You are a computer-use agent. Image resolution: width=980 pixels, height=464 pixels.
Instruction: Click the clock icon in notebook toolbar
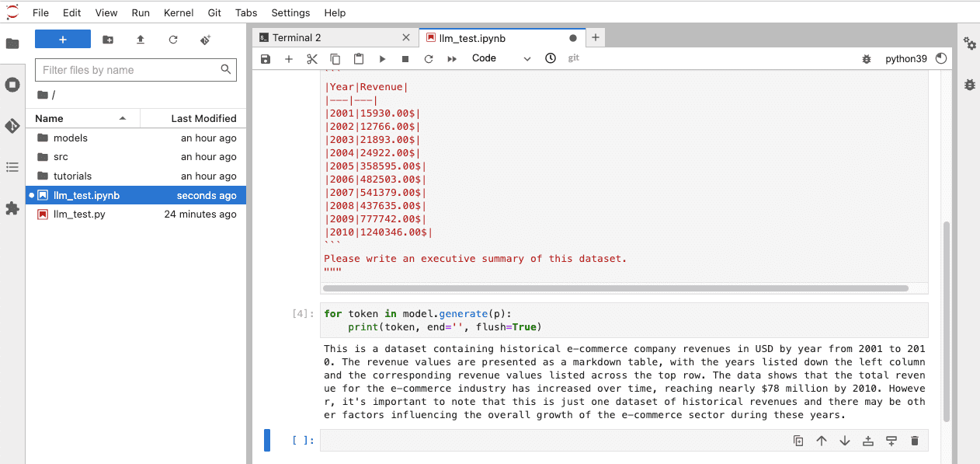(551, 58)
